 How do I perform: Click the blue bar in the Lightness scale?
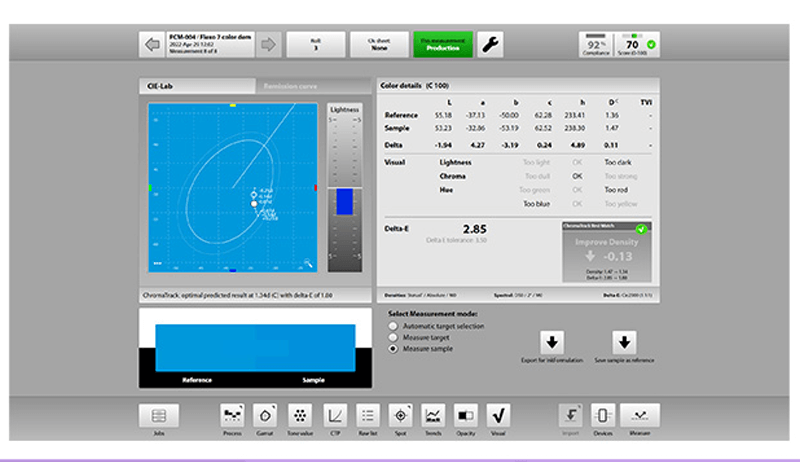click(x=344, y=202)
